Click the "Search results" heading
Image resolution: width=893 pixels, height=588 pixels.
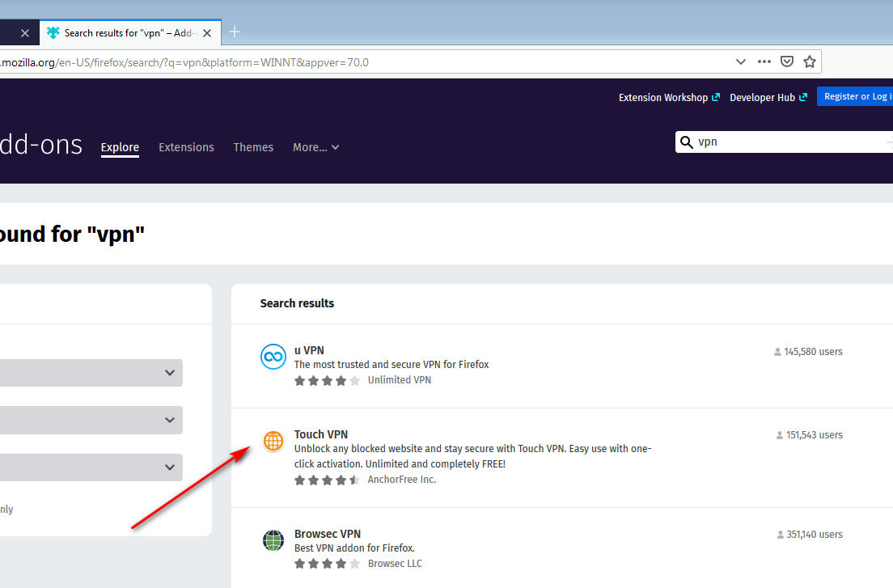(x=297, y=303)
